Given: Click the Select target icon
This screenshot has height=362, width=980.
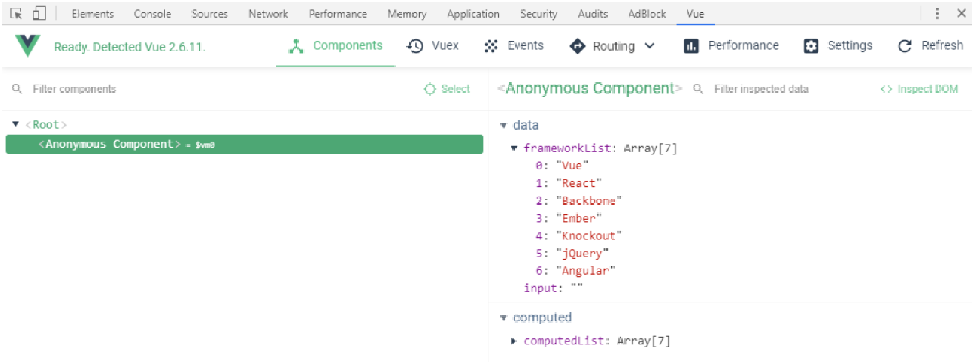Looking at the screenshot, I should (x=430, y=89).
